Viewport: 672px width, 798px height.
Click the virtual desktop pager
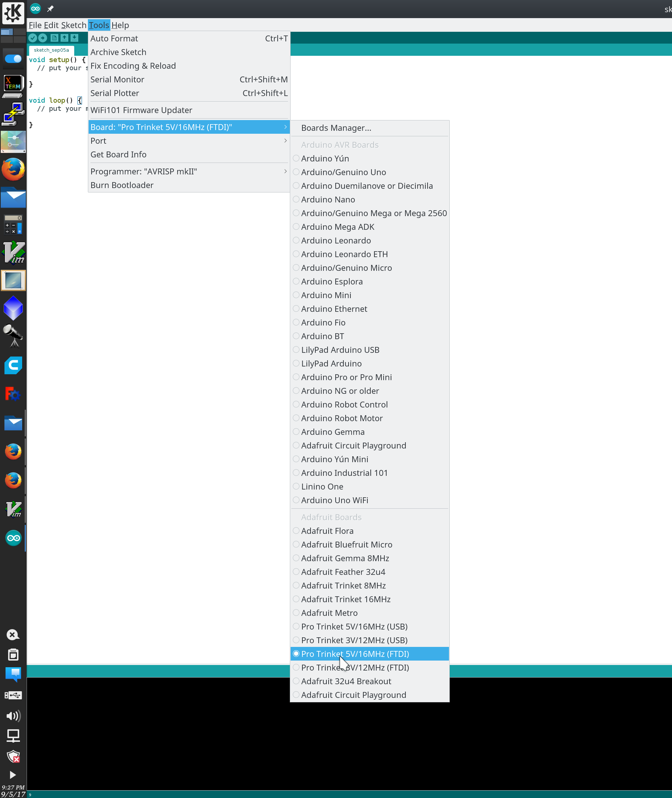[13, 35]
